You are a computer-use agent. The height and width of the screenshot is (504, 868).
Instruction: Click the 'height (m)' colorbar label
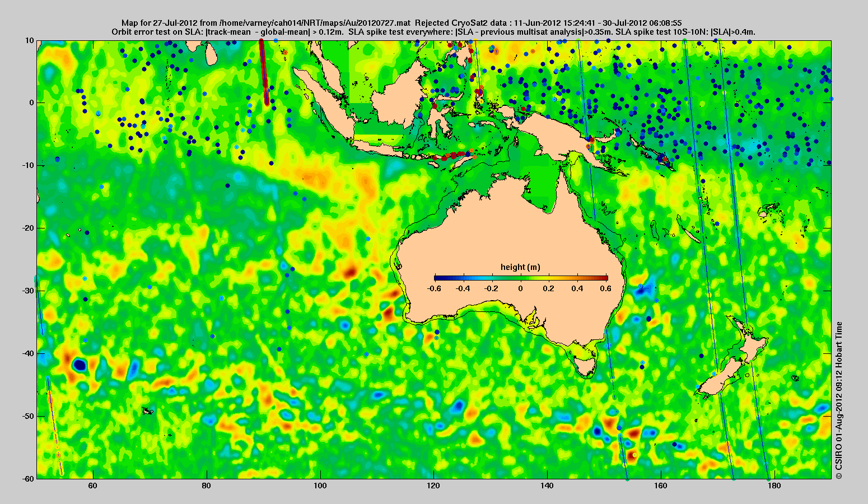tap(520, 267)
